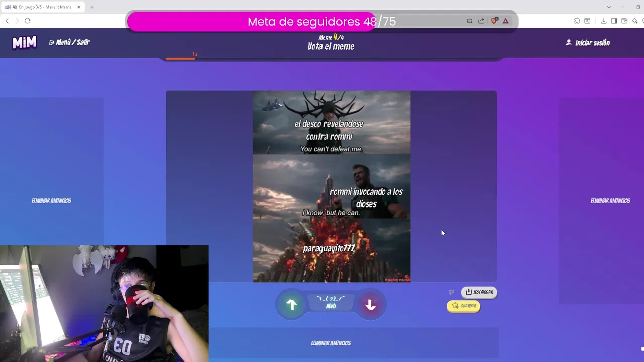Screen dimensions: 644x362
Task: Click the streamer webcam overlay
Action: pos(104,304)
